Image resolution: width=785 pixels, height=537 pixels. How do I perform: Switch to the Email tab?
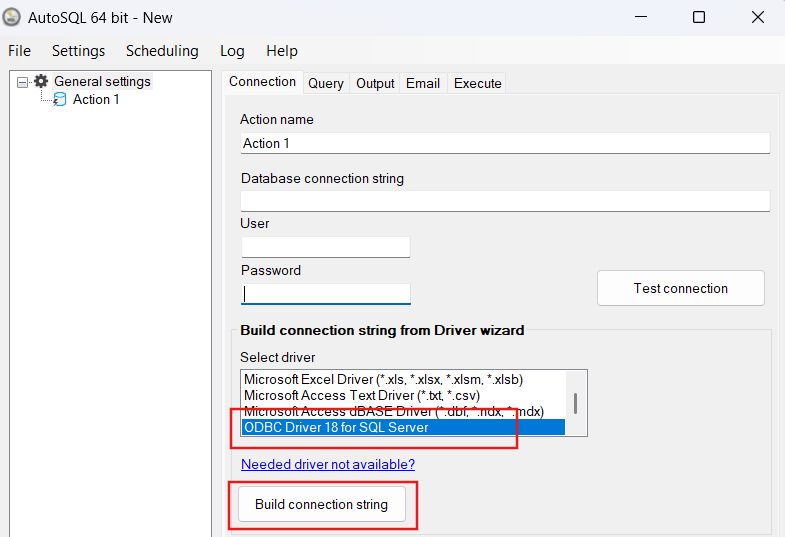click(423, 83)
